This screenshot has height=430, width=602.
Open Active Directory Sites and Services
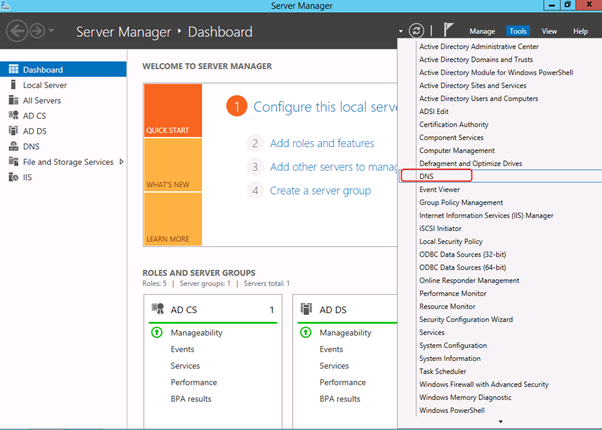point(473,86)
